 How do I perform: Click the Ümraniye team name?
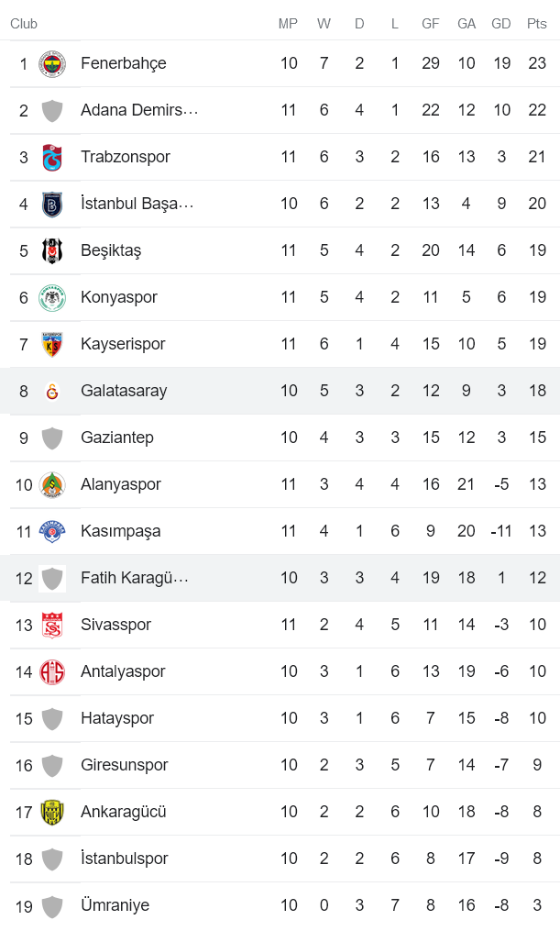[114, 905]
